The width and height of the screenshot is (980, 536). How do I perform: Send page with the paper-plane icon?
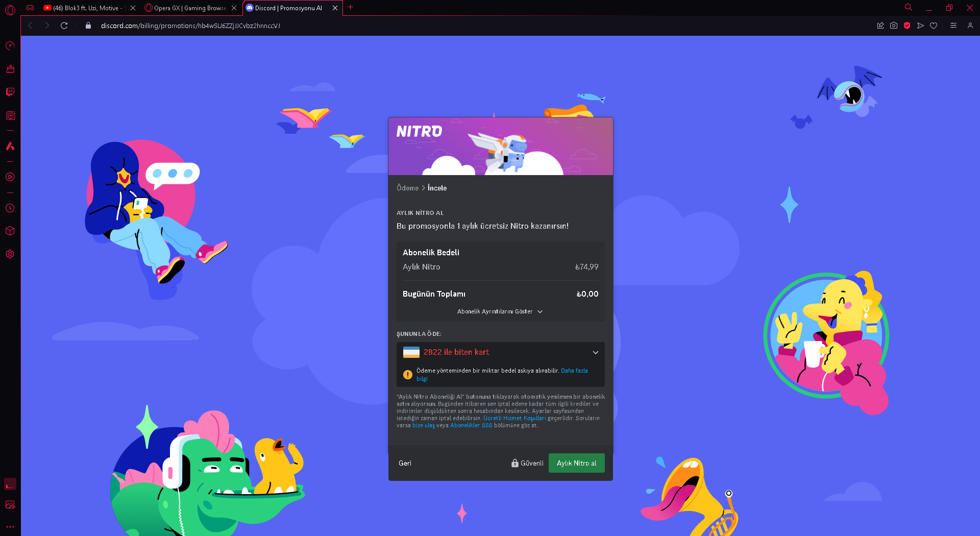click(x=920, y=26)
